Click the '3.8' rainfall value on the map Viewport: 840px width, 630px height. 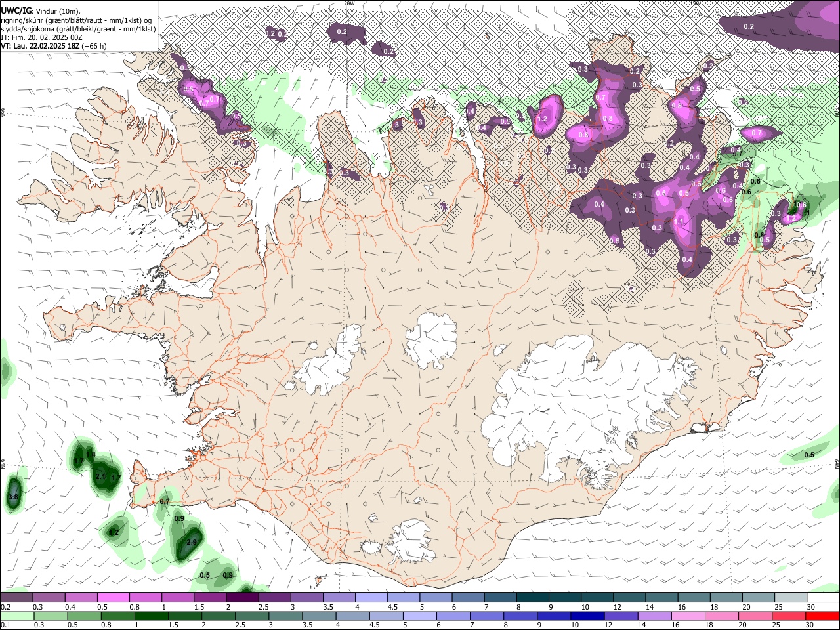tap(13, 497)
